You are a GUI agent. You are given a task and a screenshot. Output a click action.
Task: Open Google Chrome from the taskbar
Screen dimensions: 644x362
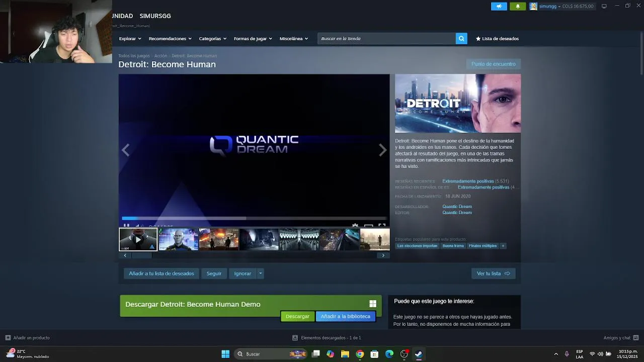[360, 354]
